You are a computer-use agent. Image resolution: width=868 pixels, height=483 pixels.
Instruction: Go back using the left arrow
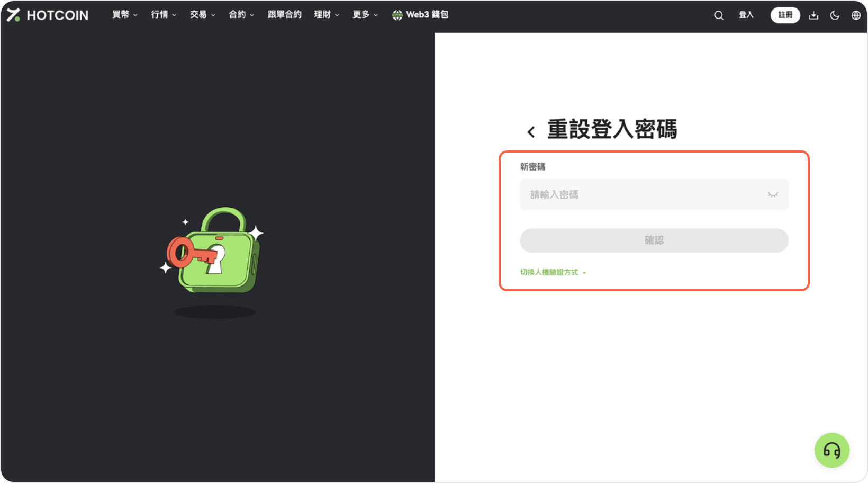(x=531, y=132)
